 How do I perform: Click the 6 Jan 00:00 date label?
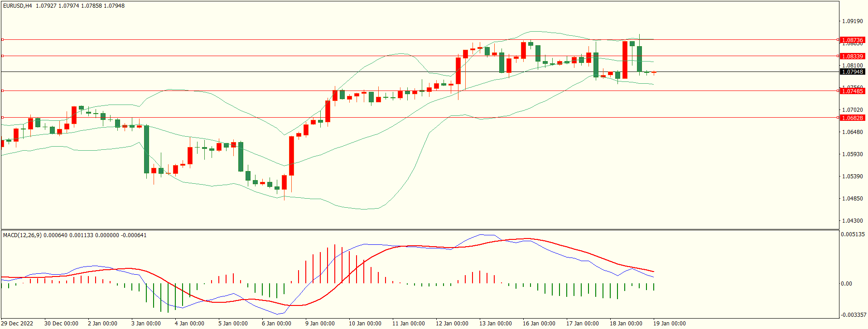point(276,324)
